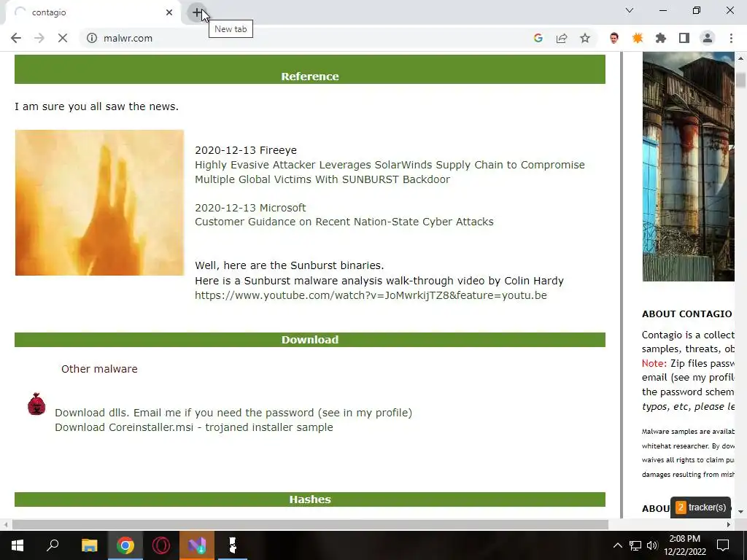Click the red biohazard bag icon
The height and width of the screenshot is (560, 747).
[36, 404]
